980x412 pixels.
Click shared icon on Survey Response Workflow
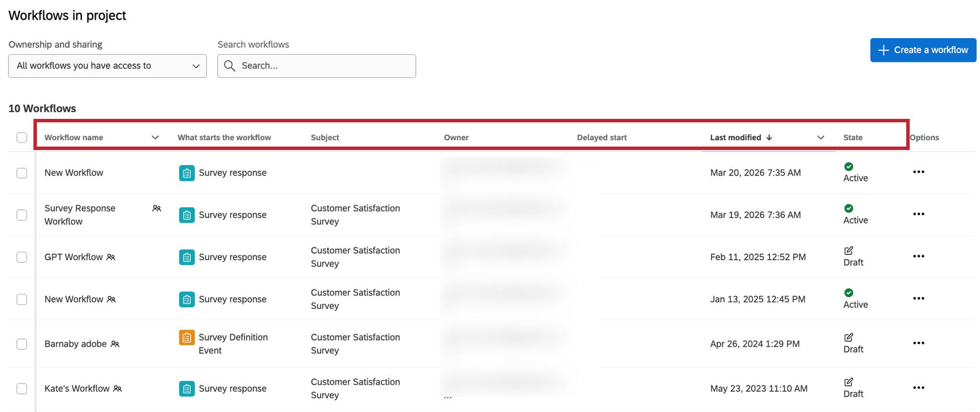tap(157, 208)
